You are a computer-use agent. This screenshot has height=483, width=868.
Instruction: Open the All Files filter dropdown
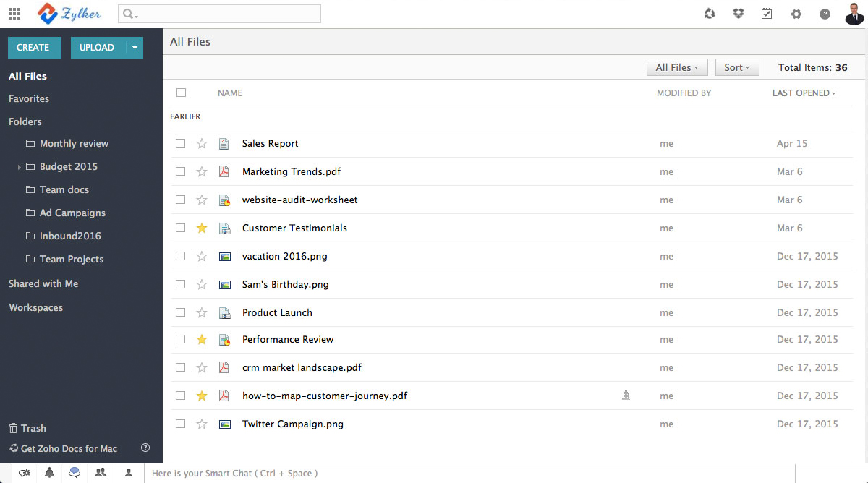tap(676, 67)
